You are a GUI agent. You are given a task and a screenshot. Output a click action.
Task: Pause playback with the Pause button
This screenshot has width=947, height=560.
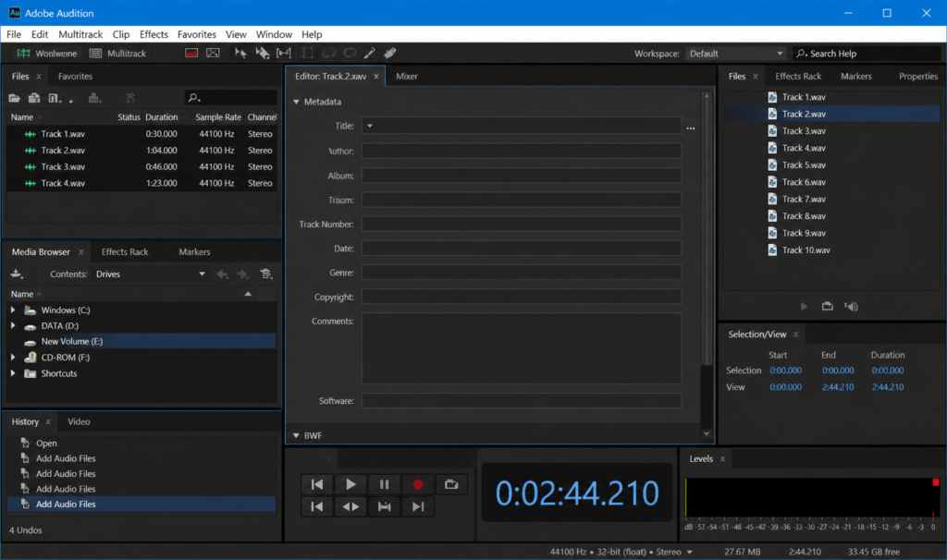click(x=384, y=484)
